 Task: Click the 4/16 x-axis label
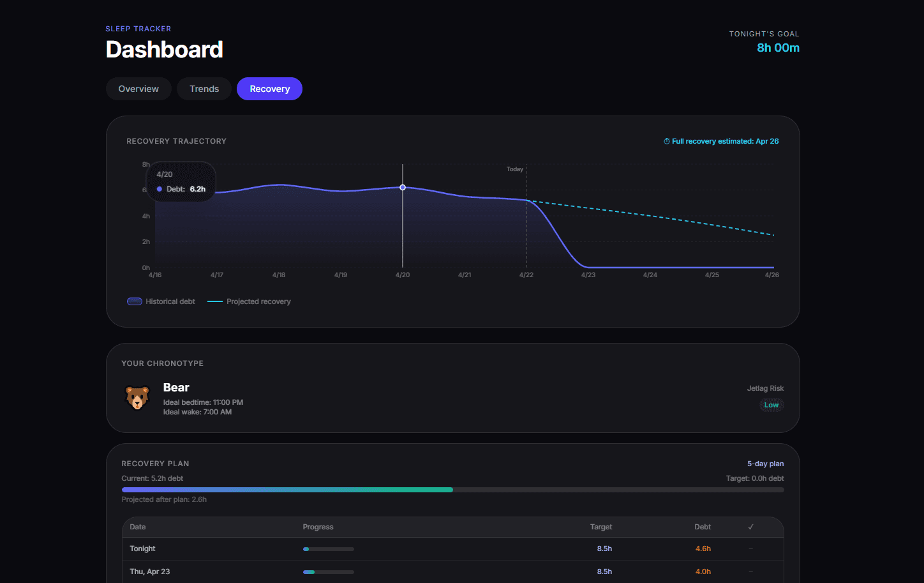[155, 275]
